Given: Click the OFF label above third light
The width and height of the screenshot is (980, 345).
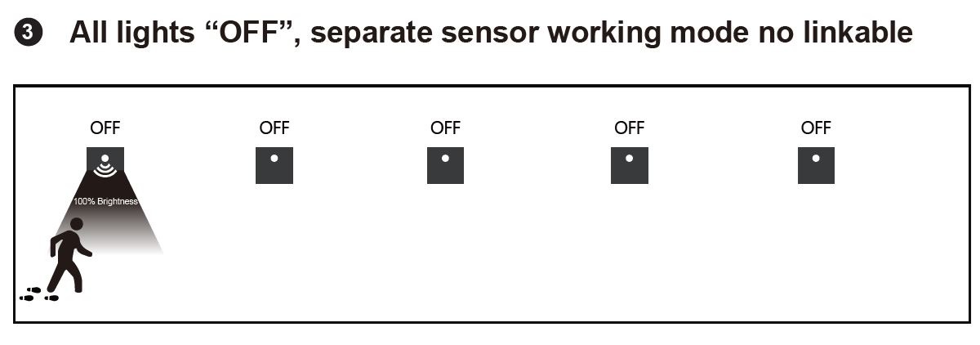Looking at the screenshot, I should (x=445, y=128).
